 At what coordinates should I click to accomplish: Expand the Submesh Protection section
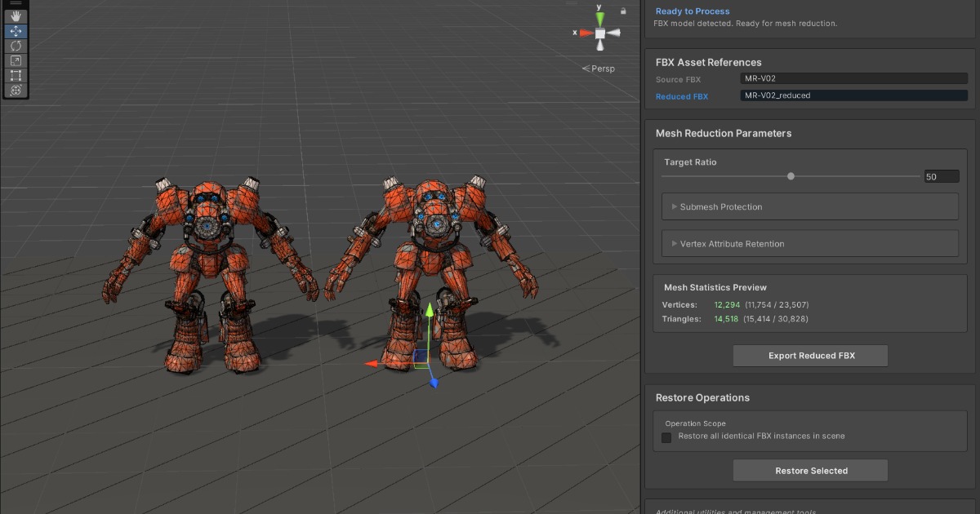pyautogui.click(x=809, y=206)
